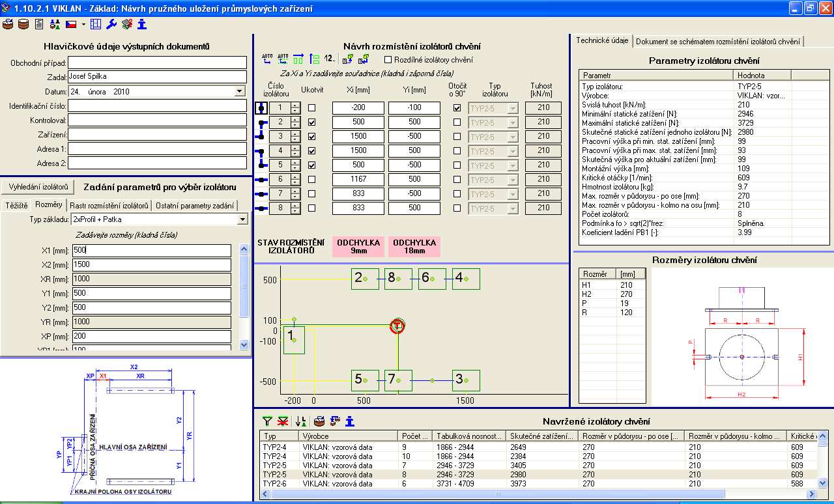This screenshot has height=504, width=834.
Task: Click the second database cylinder icon in main toolbar
Action: [23, 25]
